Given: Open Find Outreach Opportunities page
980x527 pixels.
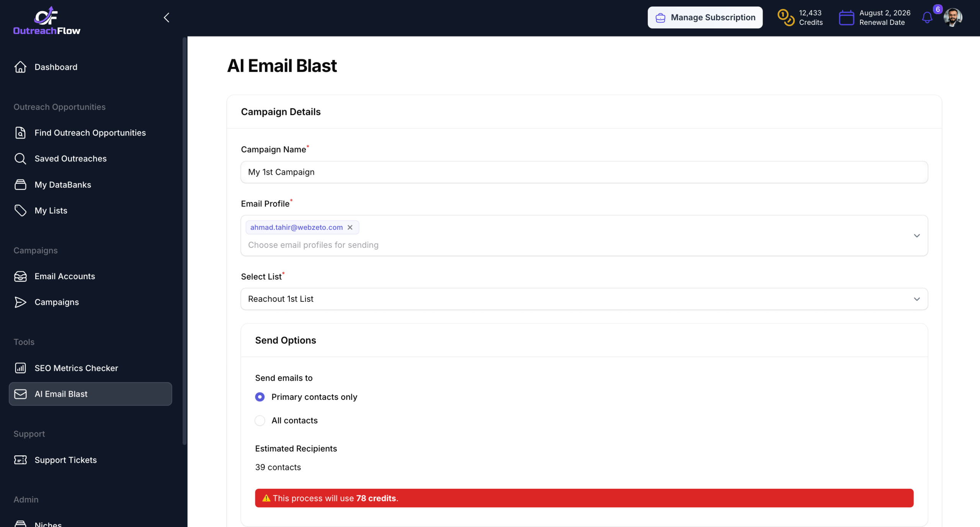Looking at the screenshot, I should [x=90, y=133].
